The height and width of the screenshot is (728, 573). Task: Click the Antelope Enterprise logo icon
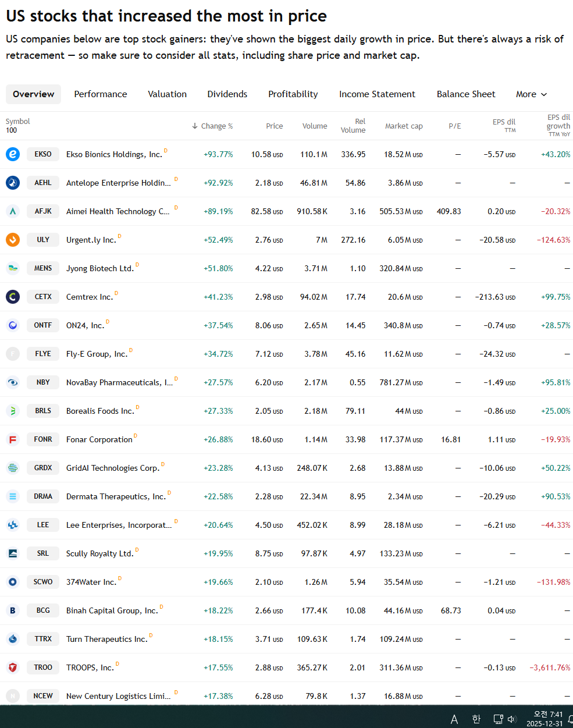13,183
